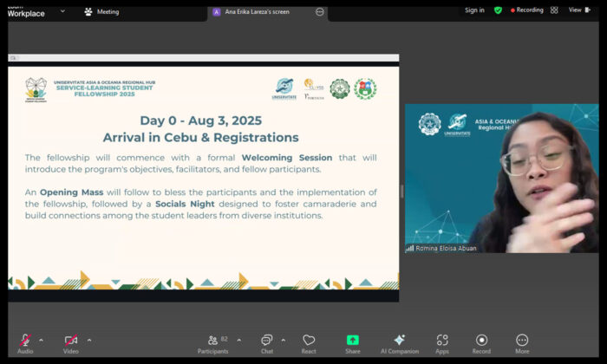The image size is (607, 364).
Task: Open the Chat panel
Action: coord(267,342)
